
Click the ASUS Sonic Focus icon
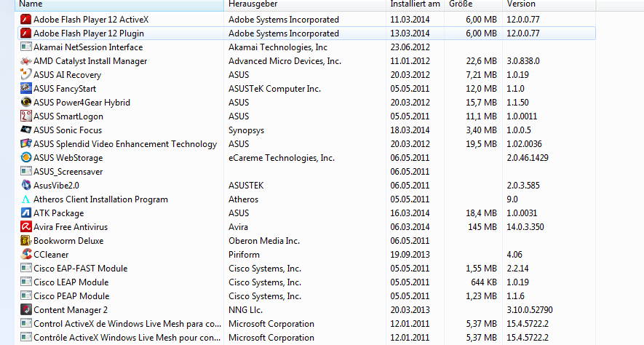pyautogui.click(x=26, y=130)
